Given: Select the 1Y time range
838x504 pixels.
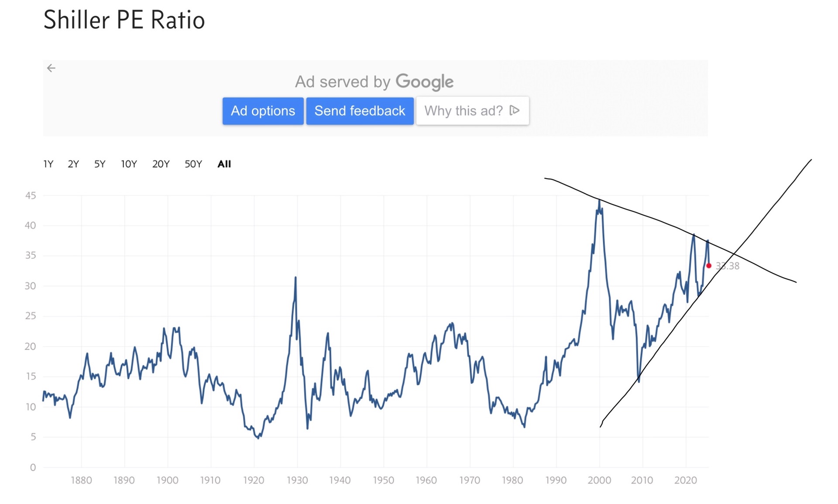Looking at the screenshot, I should 48,164.
